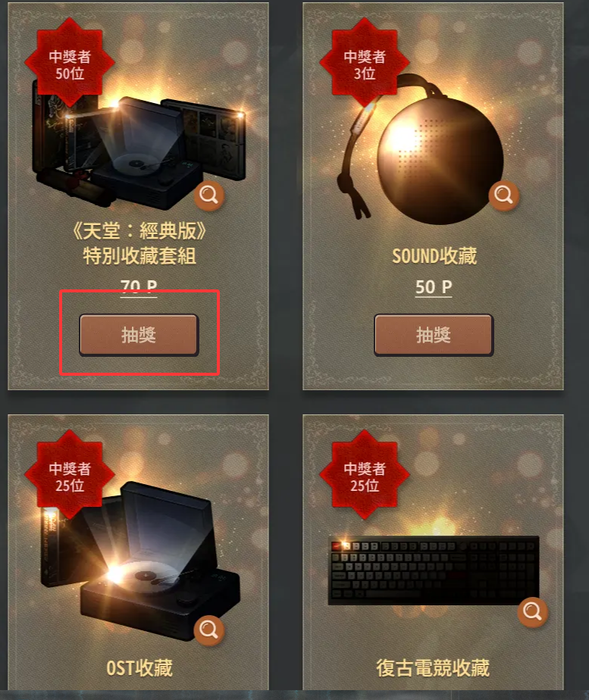Click the OST收藏 title text
This screenshot has width=589, height=700.
click(x=139, y=668)
